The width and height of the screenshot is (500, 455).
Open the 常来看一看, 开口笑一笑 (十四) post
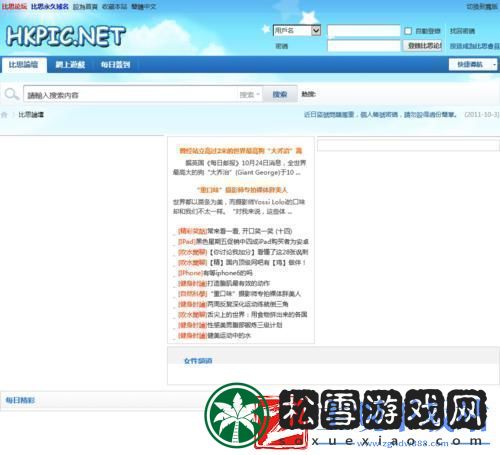pyautogui.click(x=250, y=231)
